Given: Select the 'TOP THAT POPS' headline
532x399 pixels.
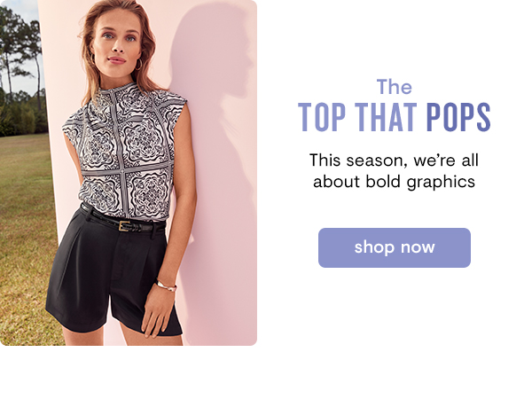Looking at the screenshot, I should (x=395, y=117).
